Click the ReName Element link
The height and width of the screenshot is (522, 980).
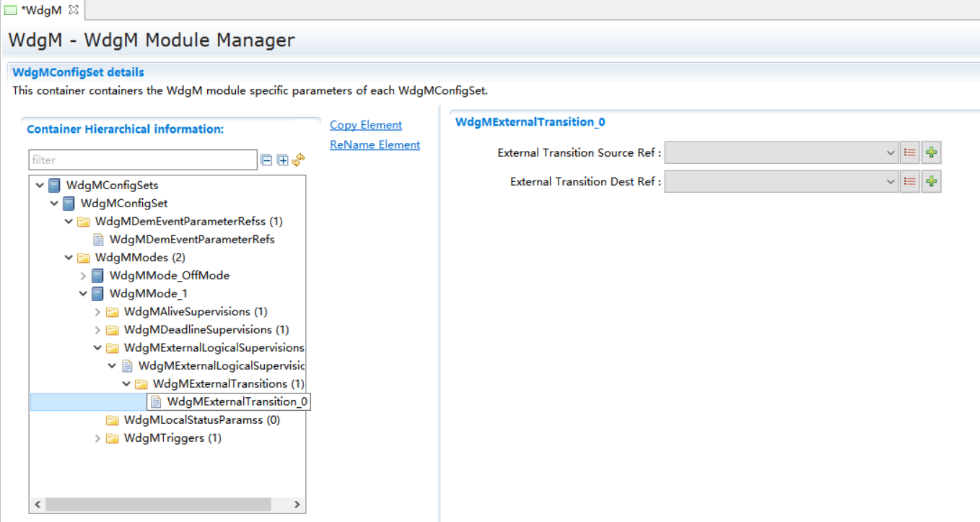pos(375,144)
